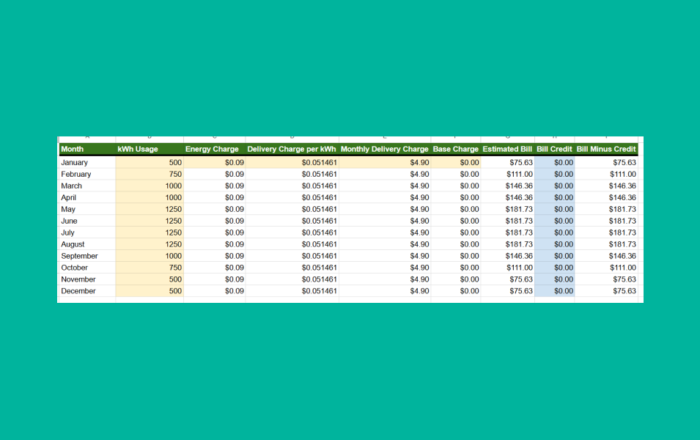Click August's estimated bill cell
Screen dimensions: 700x440
[508, 244]
